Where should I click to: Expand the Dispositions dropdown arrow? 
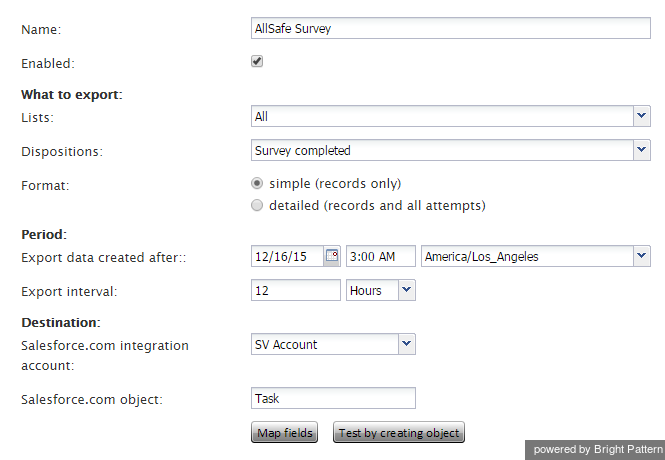642,150
